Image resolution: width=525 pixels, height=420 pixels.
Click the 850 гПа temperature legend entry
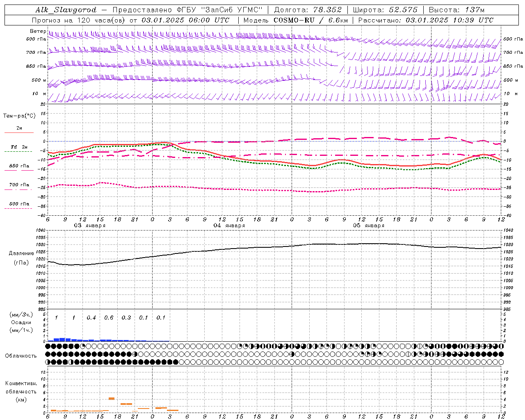[x=19, y=167]
